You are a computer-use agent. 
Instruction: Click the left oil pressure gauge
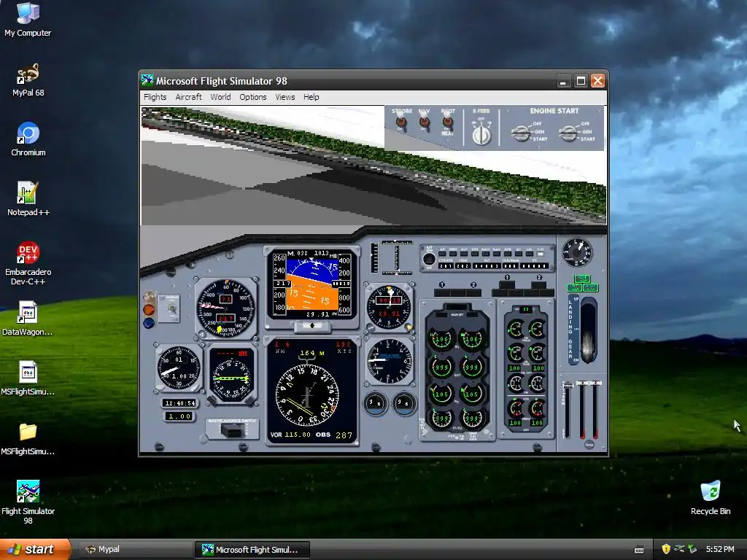[x=516, y=328]
